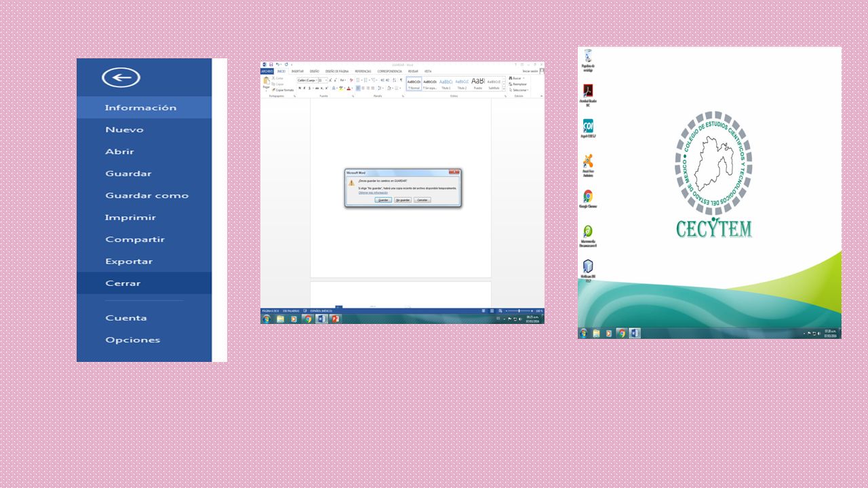Open file explorer on the desktop taskbar
Viewport: 868px width, 488px height.
[597, 333]
